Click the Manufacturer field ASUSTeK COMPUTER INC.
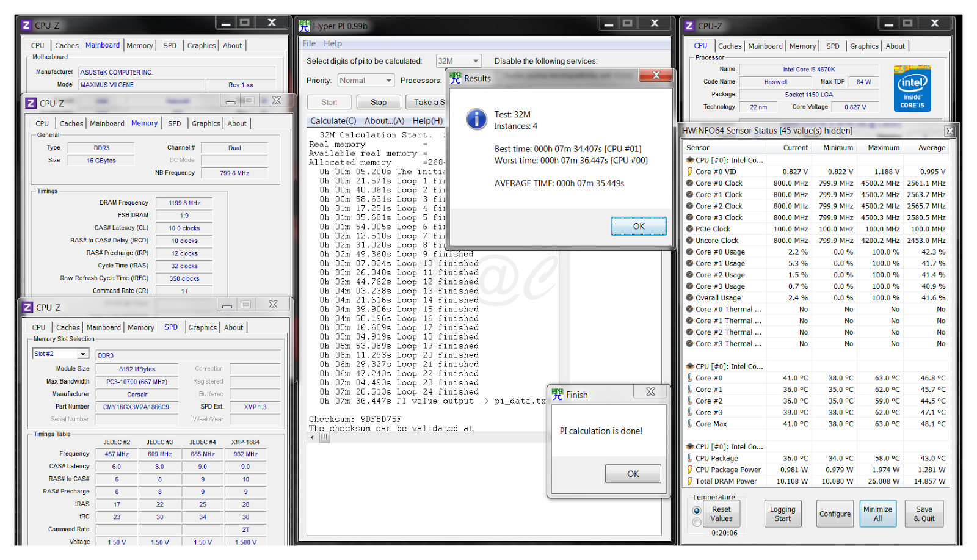977x560 pixels. coord(177,72)
